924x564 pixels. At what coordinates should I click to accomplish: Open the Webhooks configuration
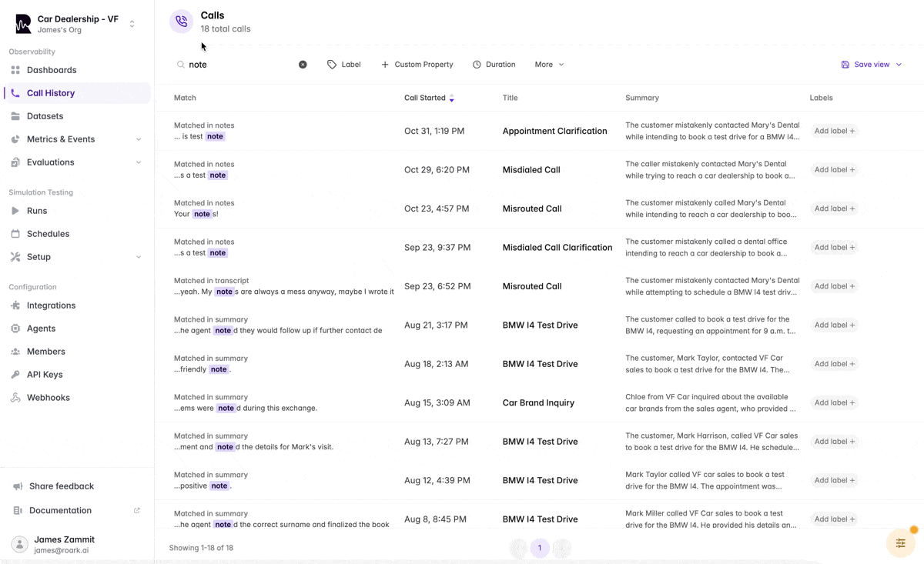49,397
